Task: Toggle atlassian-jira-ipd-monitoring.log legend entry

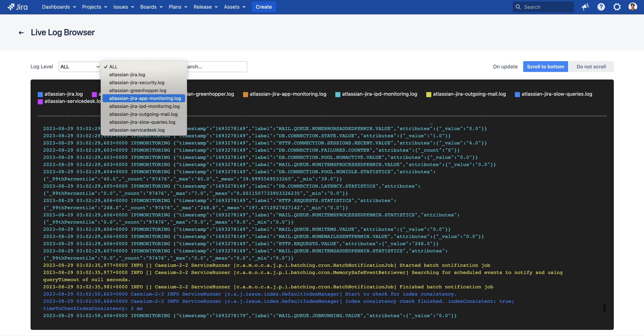Action: click(x=379, y=94)
